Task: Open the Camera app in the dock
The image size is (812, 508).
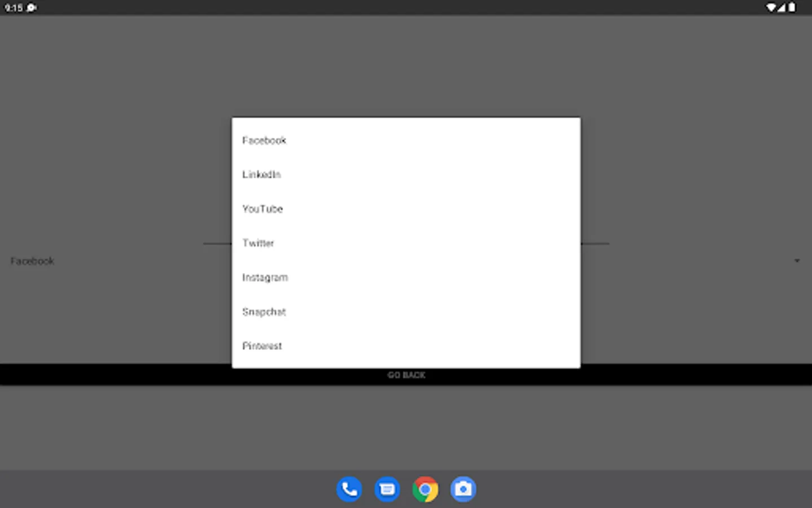Action: click(x=464, y=489)
